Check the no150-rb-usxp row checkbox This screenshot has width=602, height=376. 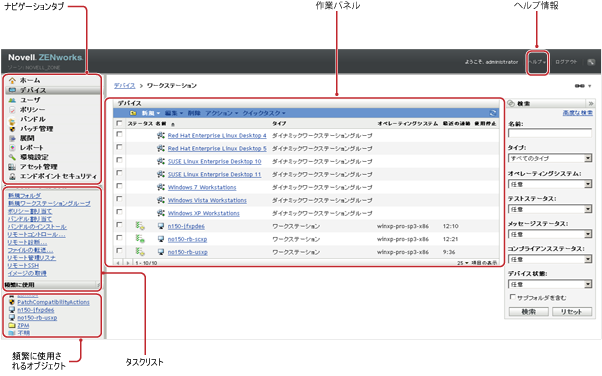(x=119, y=251)
